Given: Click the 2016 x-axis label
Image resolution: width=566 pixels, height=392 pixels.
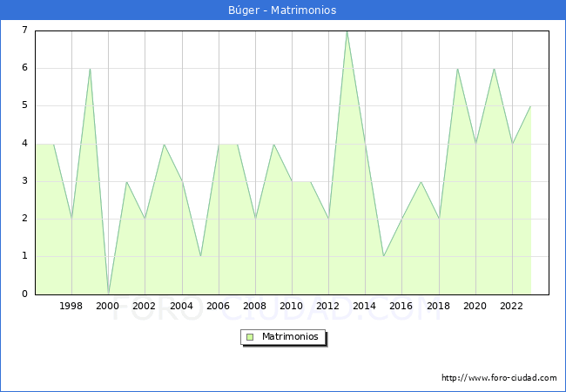Looking at the screenshot, I should click(401, 306).
